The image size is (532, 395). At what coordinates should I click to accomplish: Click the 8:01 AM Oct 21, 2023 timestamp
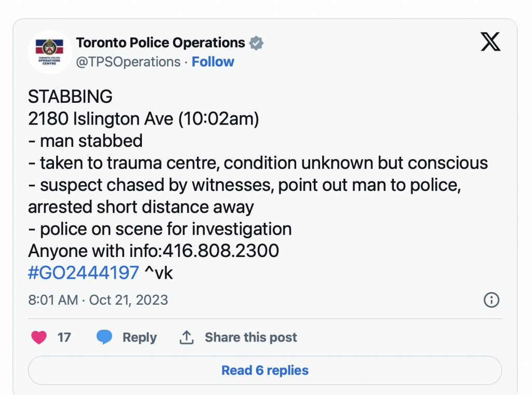[98, 300]
